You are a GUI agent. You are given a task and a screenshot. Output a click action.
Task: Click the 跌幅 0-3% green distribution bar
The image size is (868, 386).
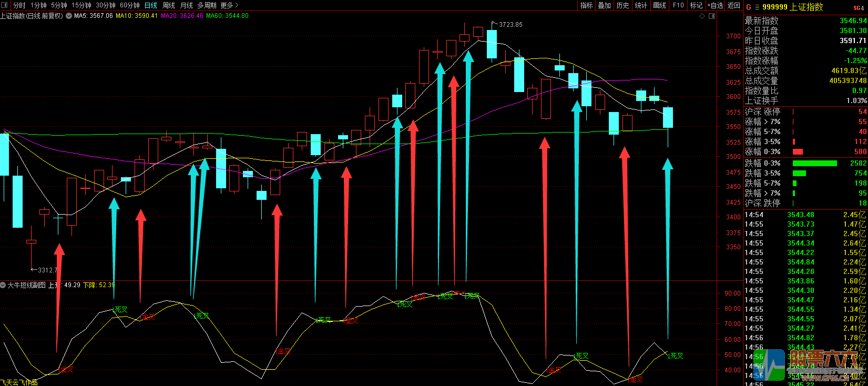pos(814,164)
